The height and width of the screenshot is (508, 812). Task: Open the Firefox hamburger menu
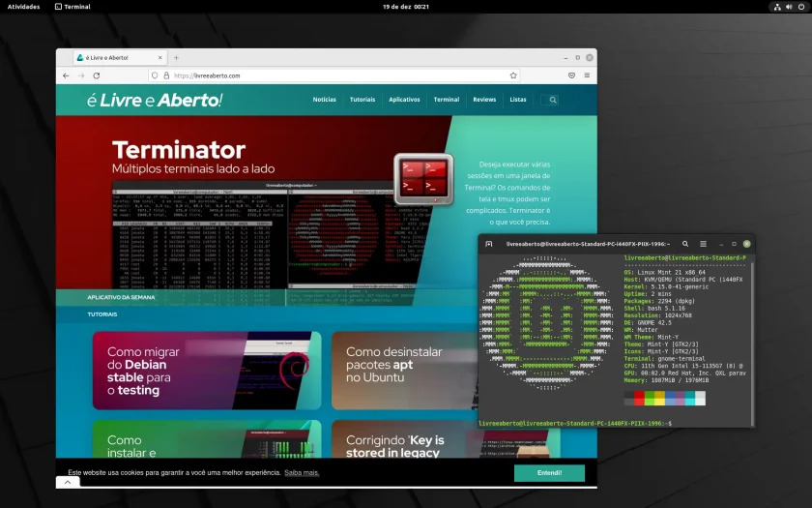tap(587, 75)
